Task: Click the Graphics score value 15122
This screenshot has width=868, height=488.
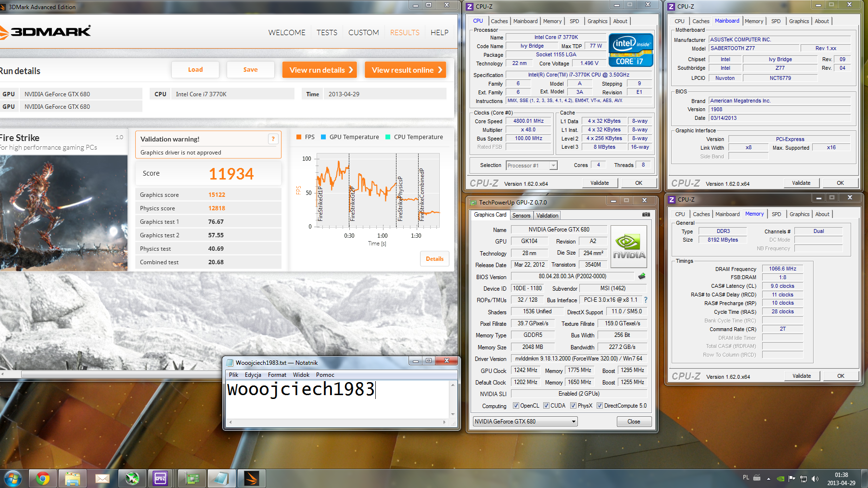Action: tap(217, 195)
